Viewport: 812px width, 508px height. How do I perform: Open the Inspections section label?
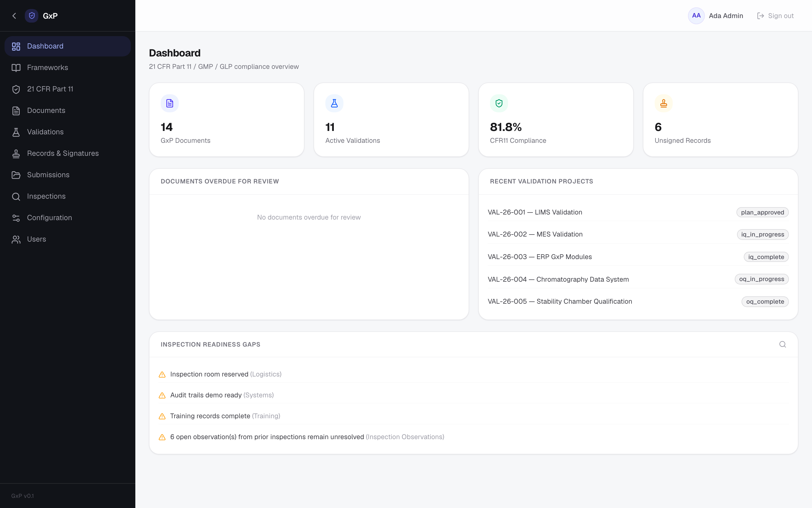click(46, 196)
